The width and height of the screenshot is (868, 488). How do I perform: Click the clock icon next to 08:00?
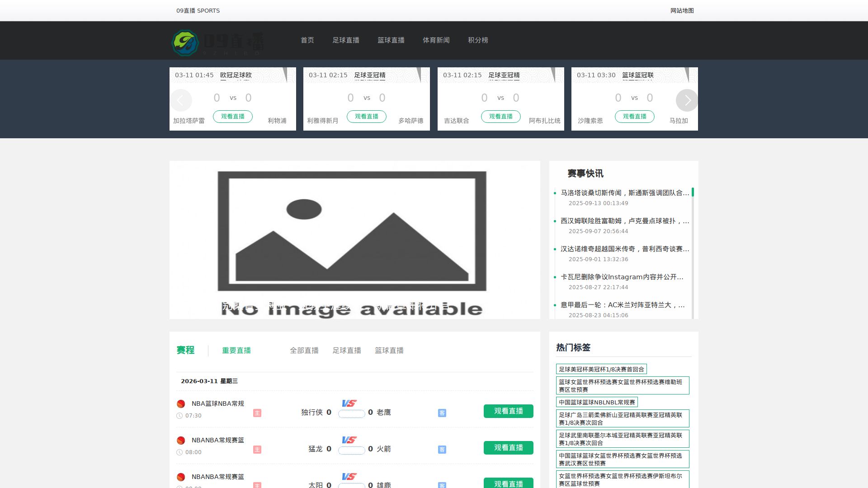(x=180, y=452)
